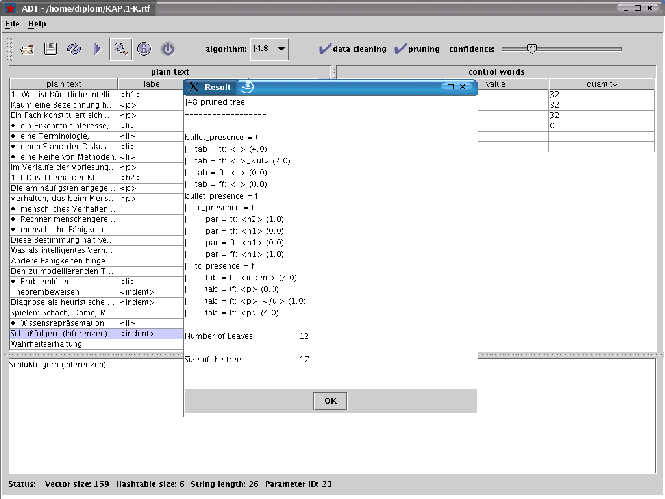Select row 'eine Terminologie,'
665x499 pixels.
(97, 136)
